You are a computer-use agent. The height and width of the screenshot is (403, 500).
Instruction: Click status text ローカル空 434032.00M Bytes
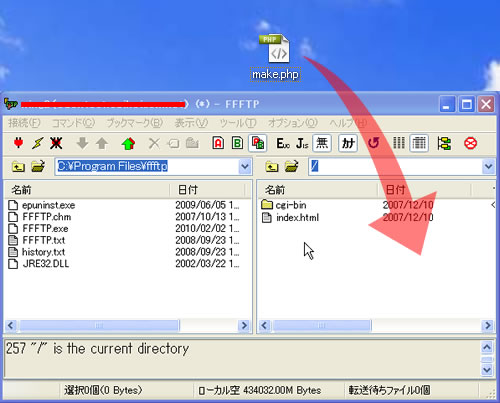click(260, 390)
